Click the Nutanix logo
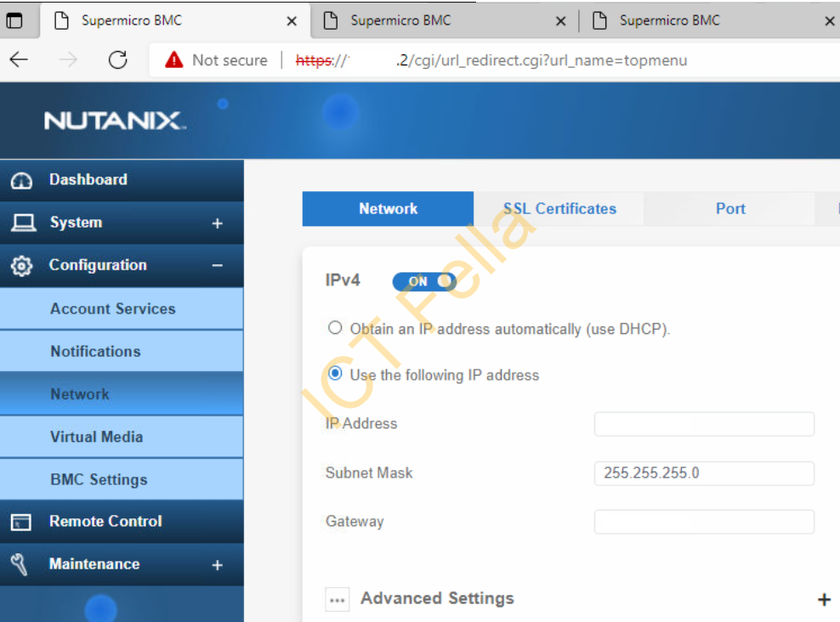The height and width of the screenshot is (622, 840). (x=115, y=121)
